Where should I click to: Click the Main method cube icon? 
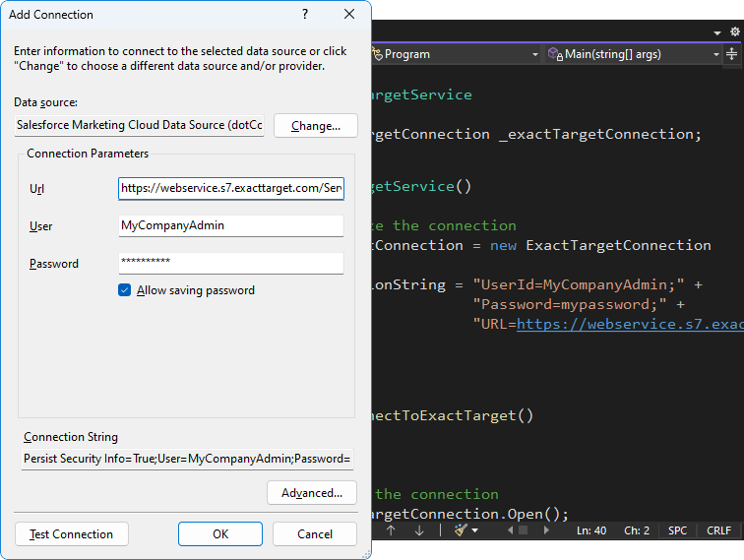pyautogui.click(x=555, y=54)
